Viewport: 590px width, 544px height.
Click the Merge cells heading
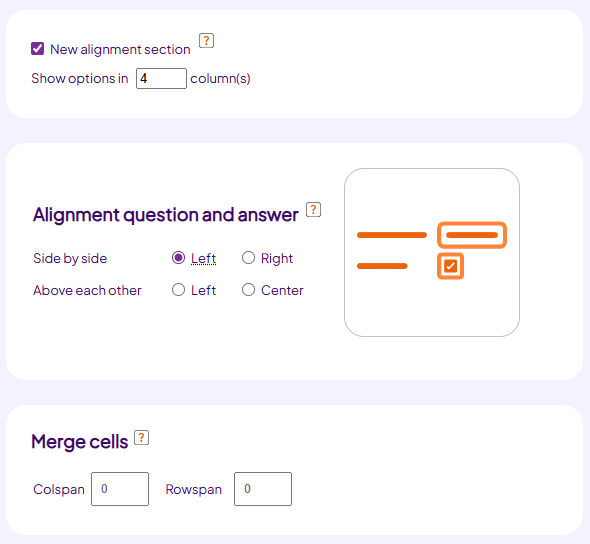coord(80,442)
